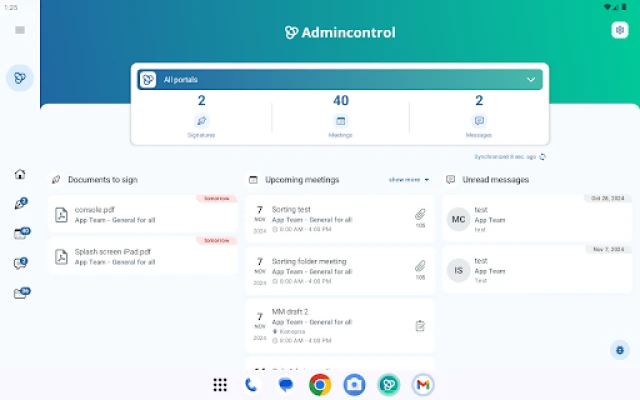Open the documents folder icon in the sidebar
640x400 pixels.
click(20, 294)
